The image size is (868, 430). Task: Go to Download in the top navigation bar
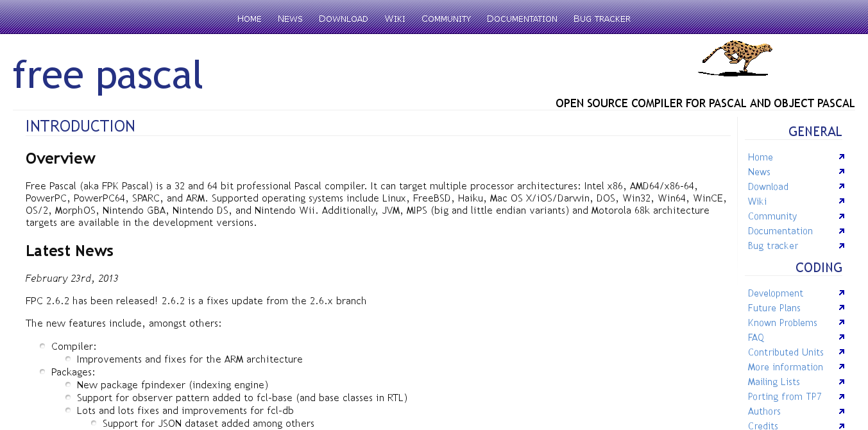[343, 19]
